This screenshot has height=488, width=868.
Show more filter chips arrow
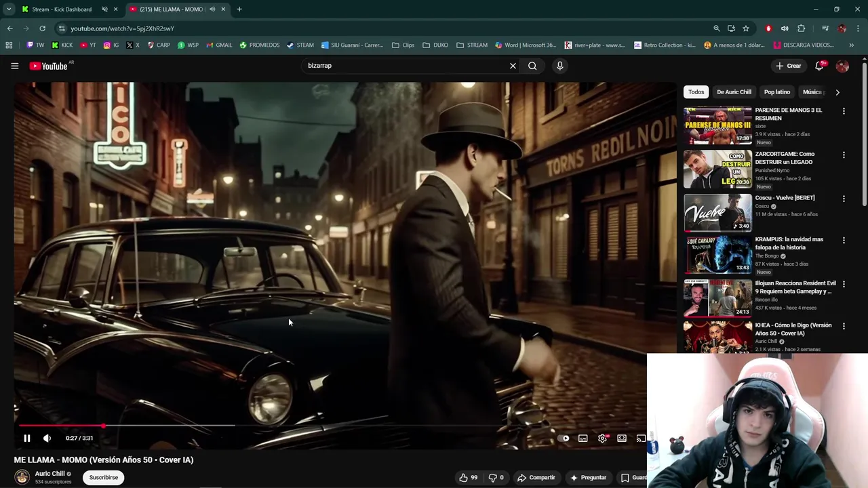click(x=837, y=91)
